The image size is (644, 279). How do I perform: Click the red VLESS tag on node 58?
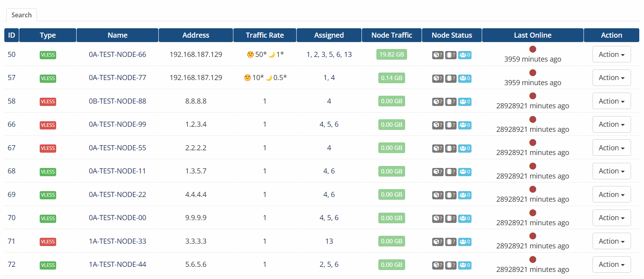(x=48, y=102)
